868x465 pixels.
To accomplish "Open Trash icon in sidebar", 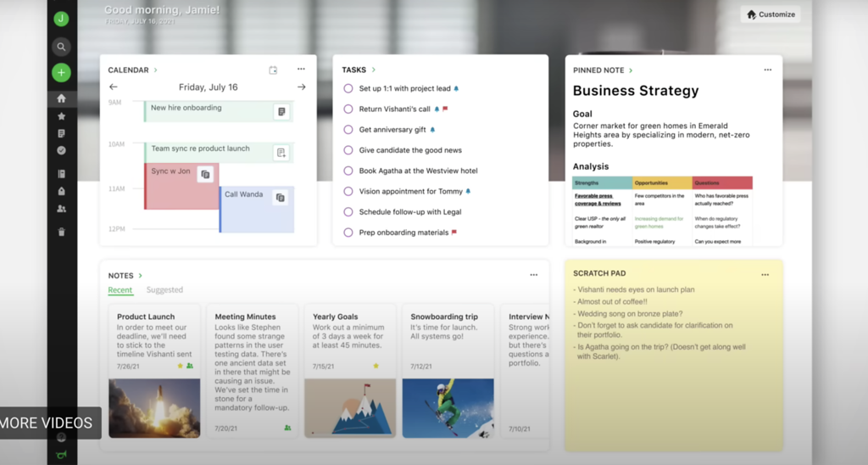I will point(61,232).
